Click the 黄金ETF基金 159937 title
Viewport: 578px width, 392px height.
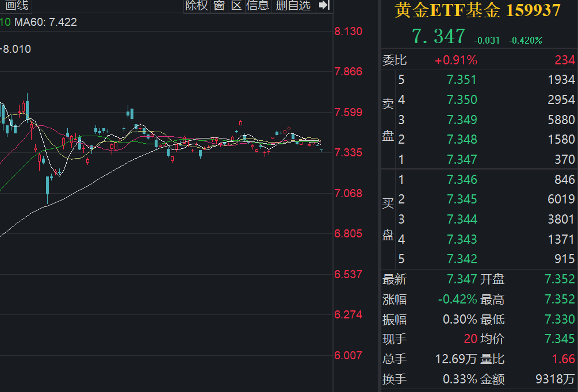pyautogui.click(x=476, y=10)
